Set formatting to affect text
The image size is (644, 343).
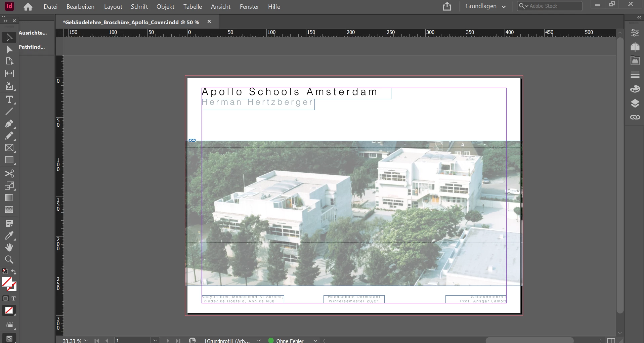coord(13,298)
